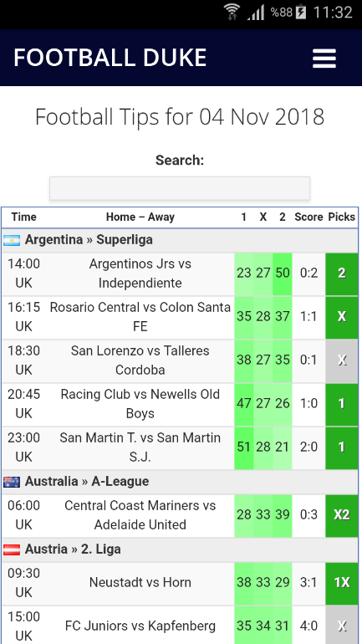Select the grey X pick for San Lorenzo match
The width and height of the screenshot is (362, 644).
click(341, 360)
